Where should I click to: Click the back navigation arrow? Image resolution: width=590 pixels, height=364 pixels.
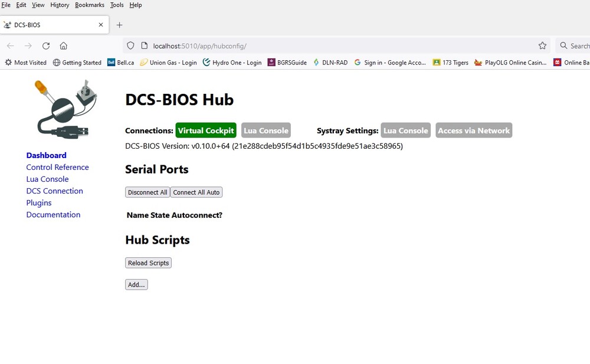click(10, 45)
